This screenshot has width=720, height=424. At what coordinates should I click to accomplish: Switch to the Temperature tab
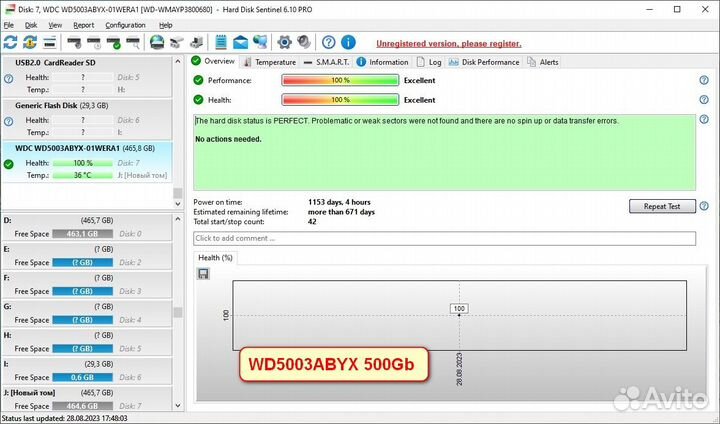pos(270,62)
